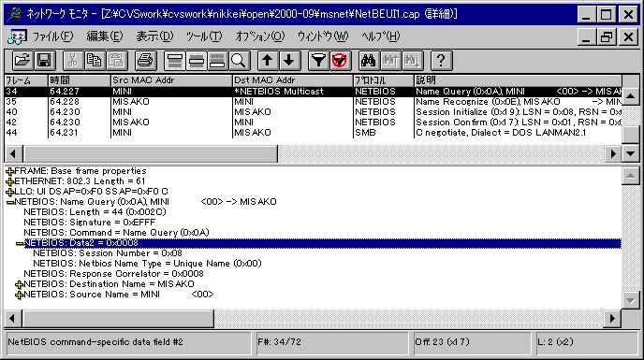Screen dimensions: 644x360
Task: Click the summary pane vertical scrollbar thumb
Action: coord(631,135)
